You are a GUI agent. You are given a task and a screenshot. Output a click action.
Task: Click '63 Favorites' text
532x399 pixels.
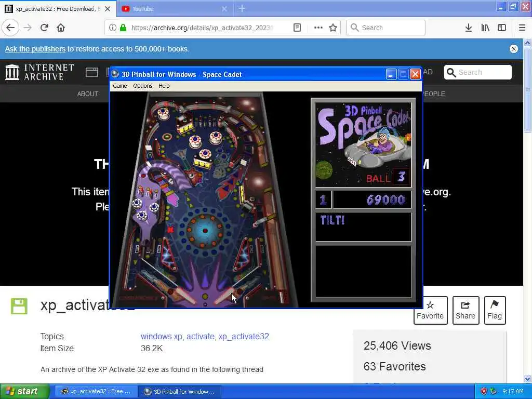pos(394,366)
